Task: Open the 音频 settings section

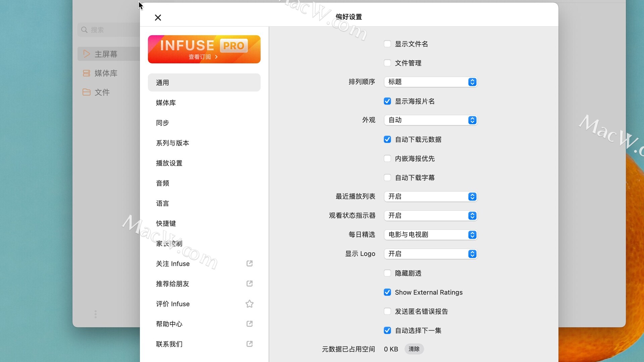Action: pyautogui.click(x=204, y=183)
